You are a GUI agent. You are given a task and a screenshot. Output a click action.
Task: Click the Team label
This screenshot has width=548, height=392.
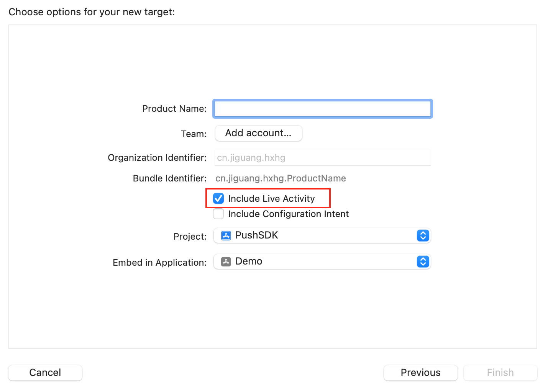tap(194, 134)
